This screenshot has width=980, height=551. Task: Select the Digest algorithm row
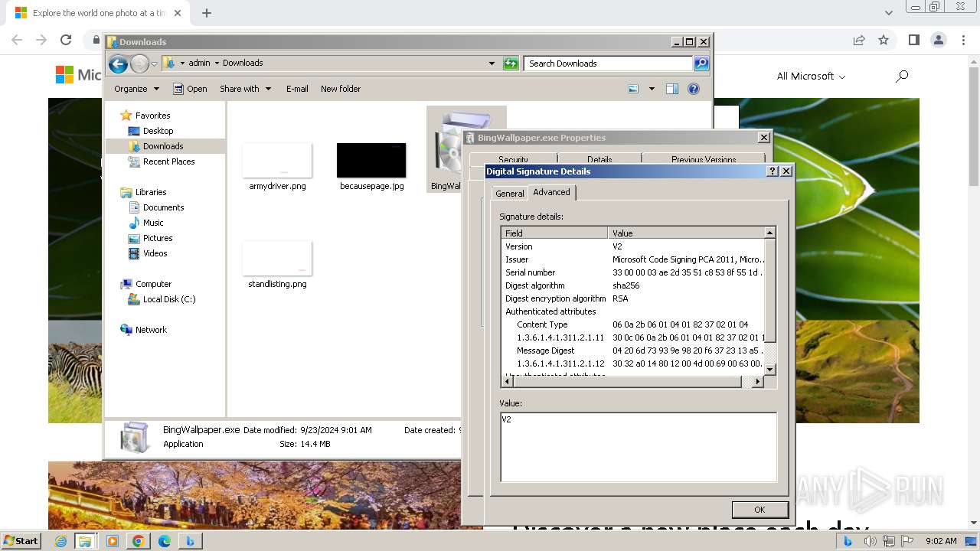click(x=633, y=285)
